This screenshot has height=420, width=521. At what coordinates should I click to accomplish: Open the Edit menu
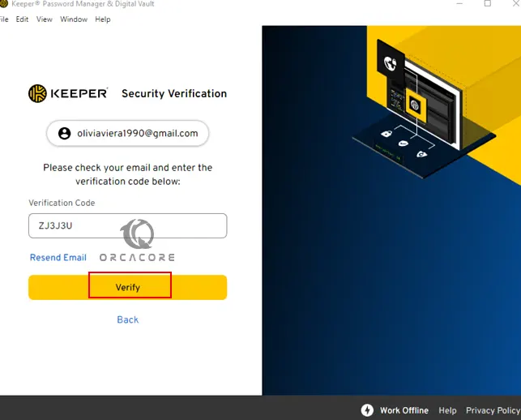[x=22, y=19]
